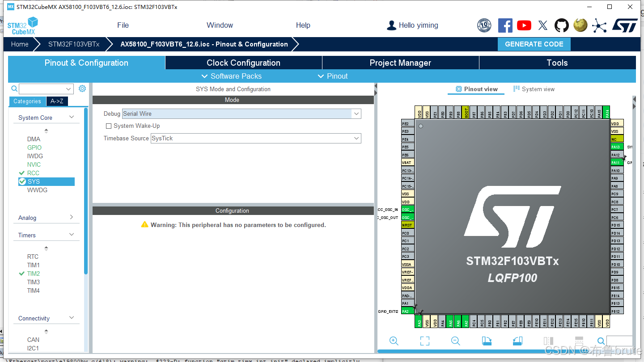Click the green PA13 pin on chip
The height and width of the screenshot is (362, 644).
click(617, 147)
